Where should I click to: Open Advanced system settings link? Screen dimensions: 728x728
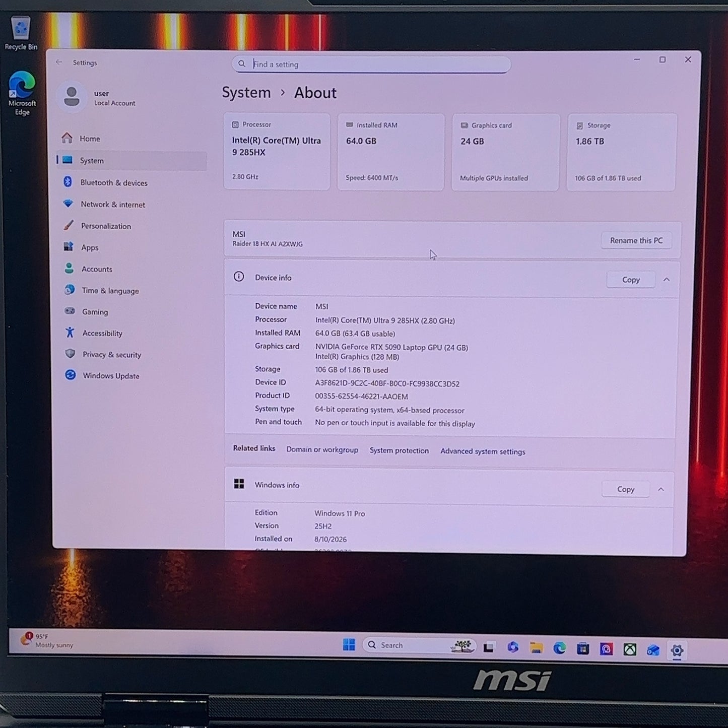coord(483,451)
